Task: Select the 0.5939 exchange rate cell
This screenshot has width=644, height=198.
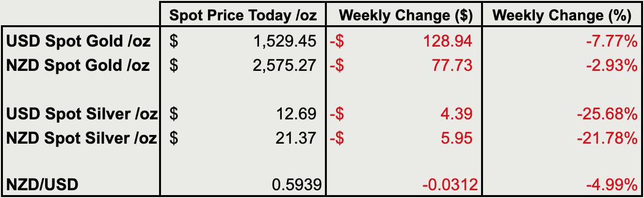Action: 242,185
